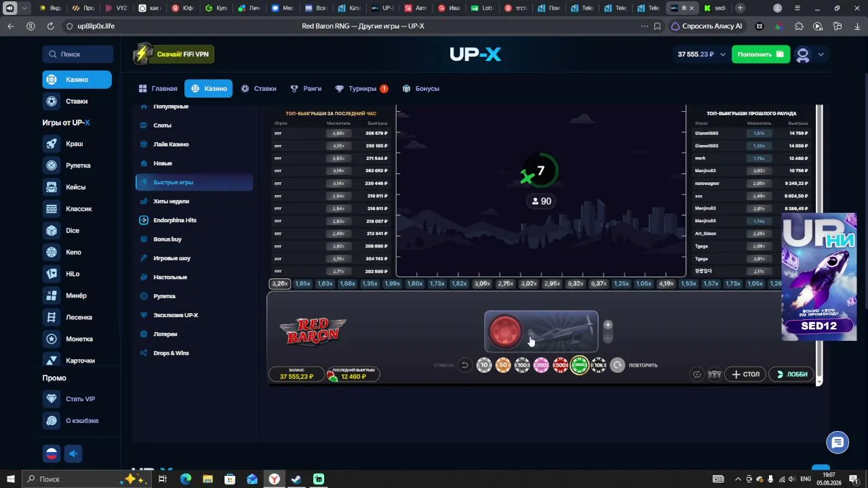This screenshot has height=488, width=868.
Task: Expand the balance currency dropdown
Action: coord(723,54)
